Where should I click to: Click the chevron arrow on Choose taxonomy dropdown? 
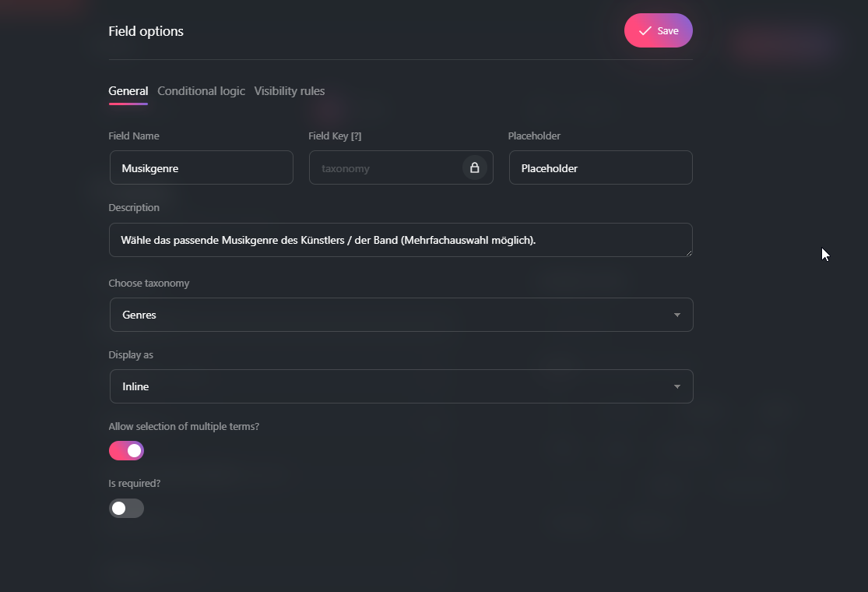click(x=676, y=315)
